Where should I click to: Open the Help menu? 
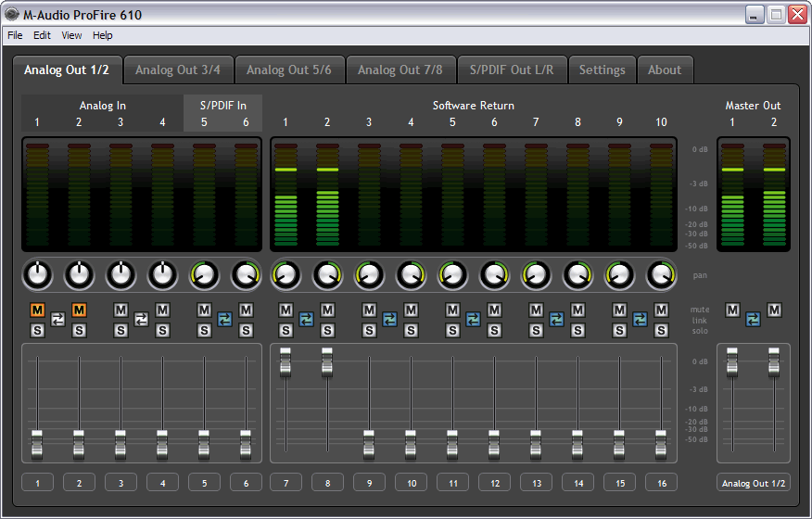(103, 35)
